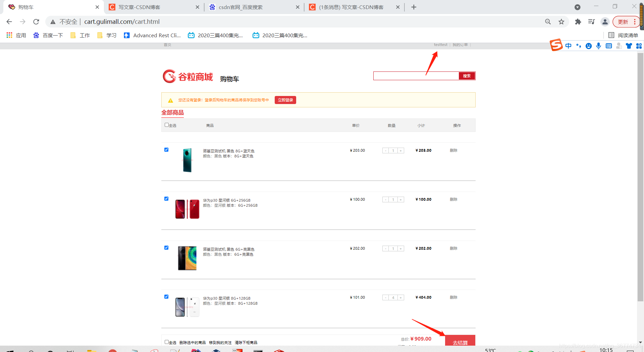Close the csdn官网_百度搜索 tab
The image size is (644, 352).
pos(298,7)
